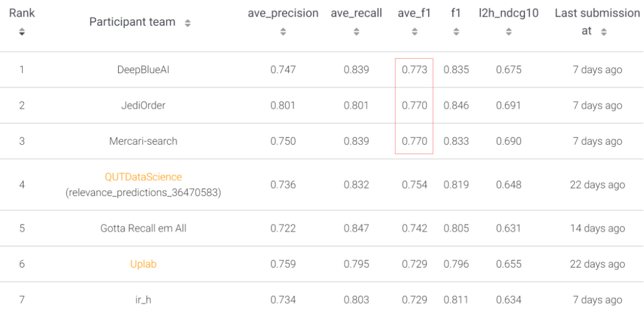Click the ir_h team name
The image size is (644, 314).
(x=143, y=300)
